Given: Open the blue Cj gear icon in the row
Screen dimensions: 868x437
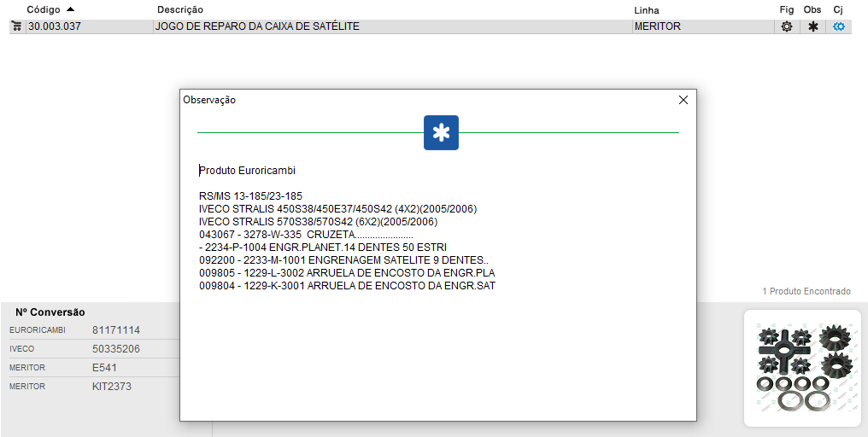Looking at the screenshot, I should pyautogui.click(x=839, y=26).
